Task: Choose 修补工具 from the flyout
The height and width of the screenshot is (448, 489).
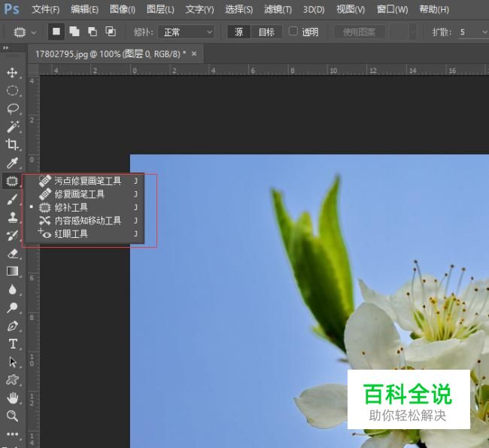Action: click(84, 207)
